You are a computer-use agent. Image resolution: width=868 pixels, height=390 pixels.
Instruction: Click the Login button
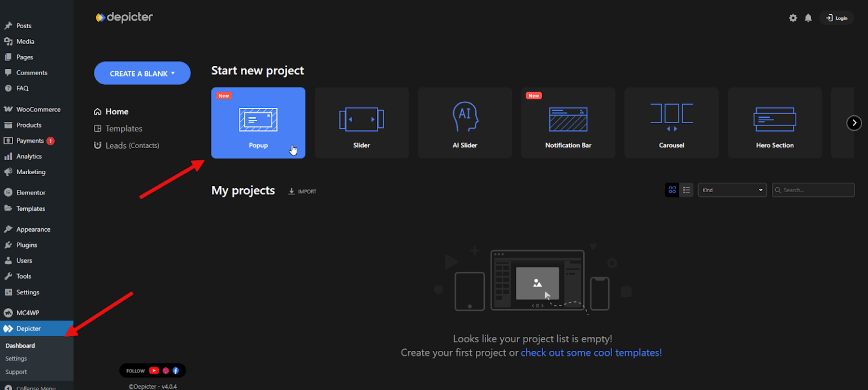point(836,18)
